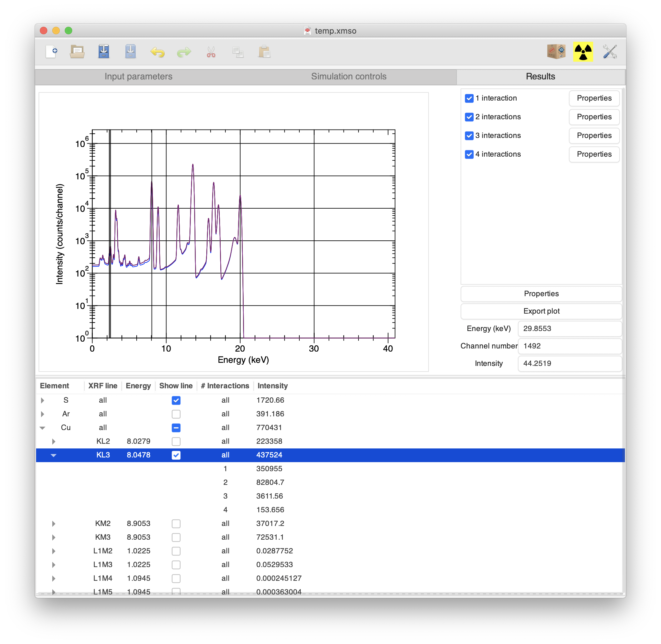This screenshot has width=661, height=644.
Task: Open a file with the folder icon
Action: (77, 52)
